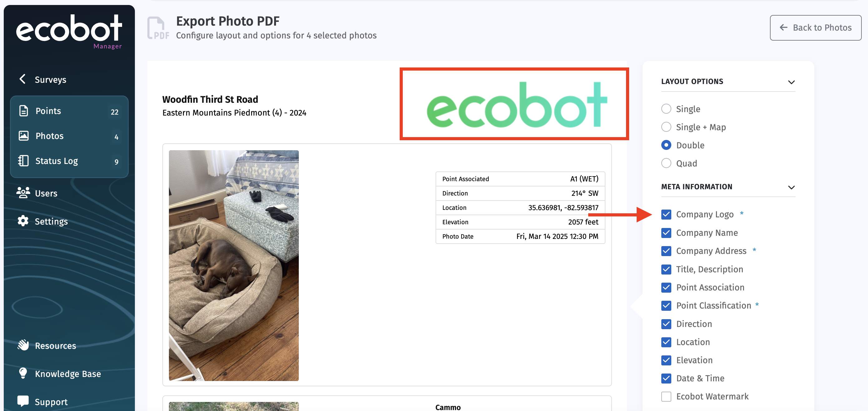Click the Status Log notebook icon

click(x=24, y=161)
